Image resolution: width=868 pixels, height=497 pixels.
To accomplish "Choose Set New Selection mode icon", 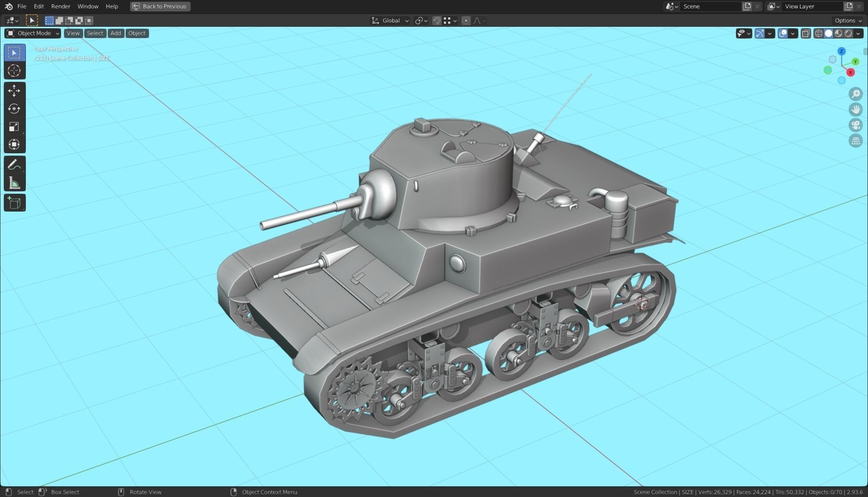I will [49, 21].
